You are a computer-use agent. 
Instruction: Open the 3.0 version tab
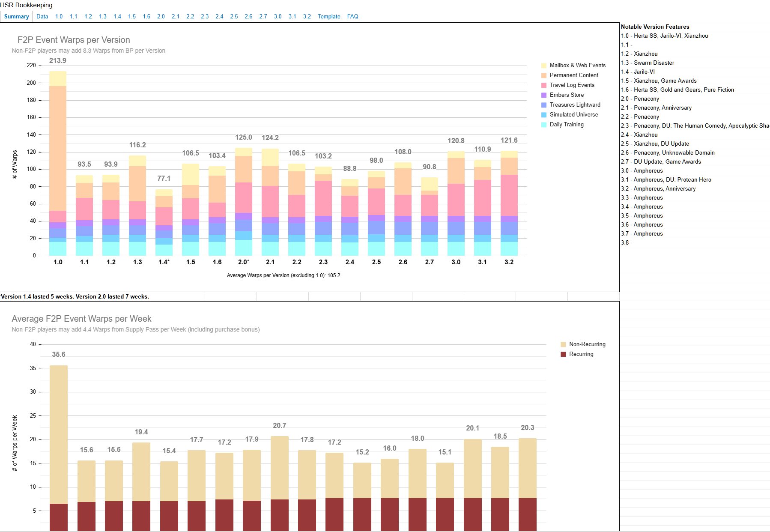278,16
